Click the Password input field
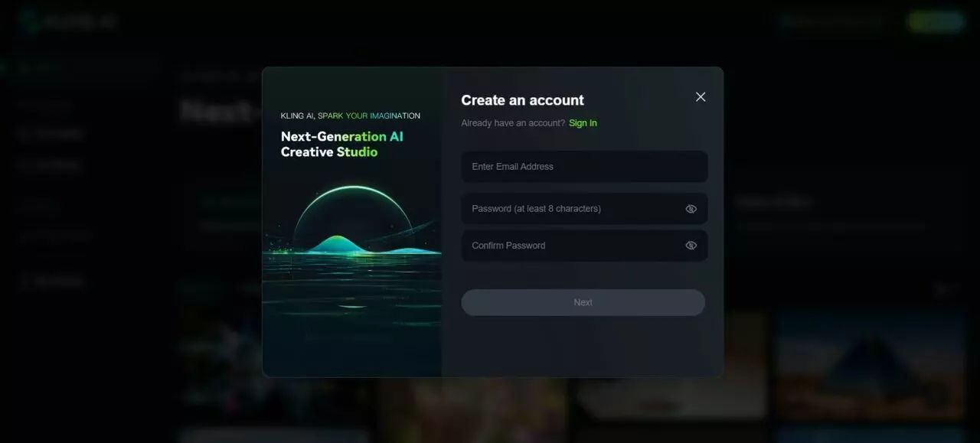 pyautogui.click(x=583, y=208)
